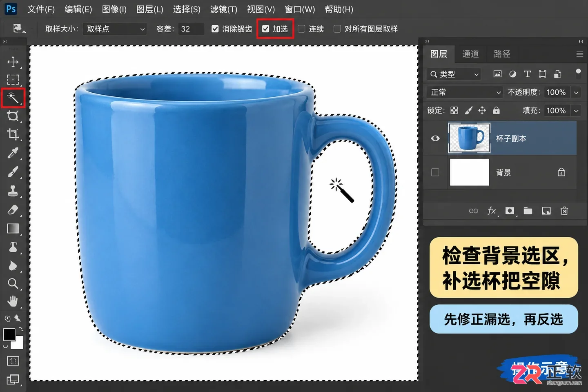Select the Hand tool
Image resolution: width=588 pixels, height=392 pixels.
point(13,301)
